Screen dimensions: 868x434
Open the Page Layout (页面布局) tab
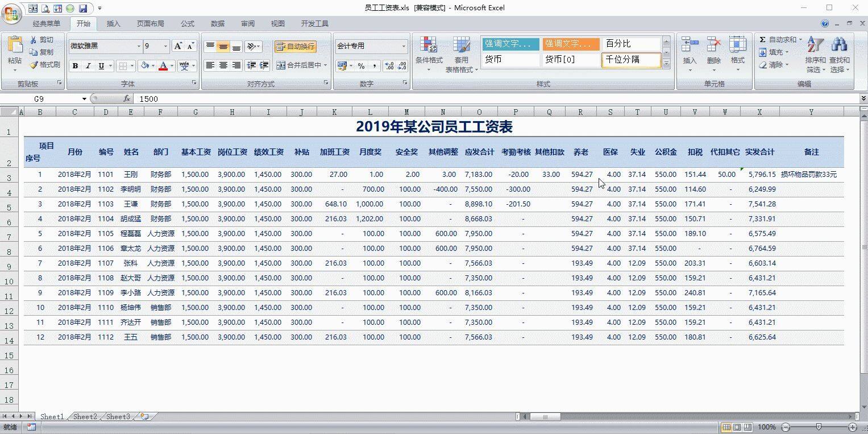pos(151,24)
